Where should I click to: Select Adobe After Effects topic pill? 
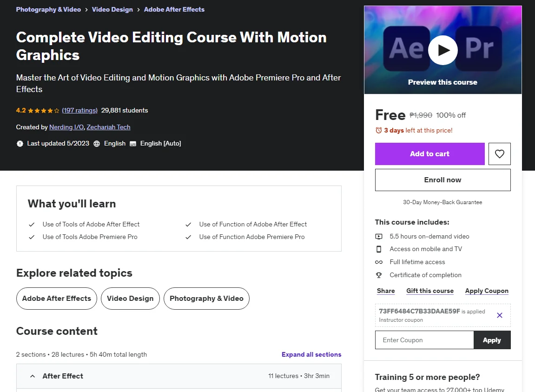pyautogui.click(x=57, y=299)
